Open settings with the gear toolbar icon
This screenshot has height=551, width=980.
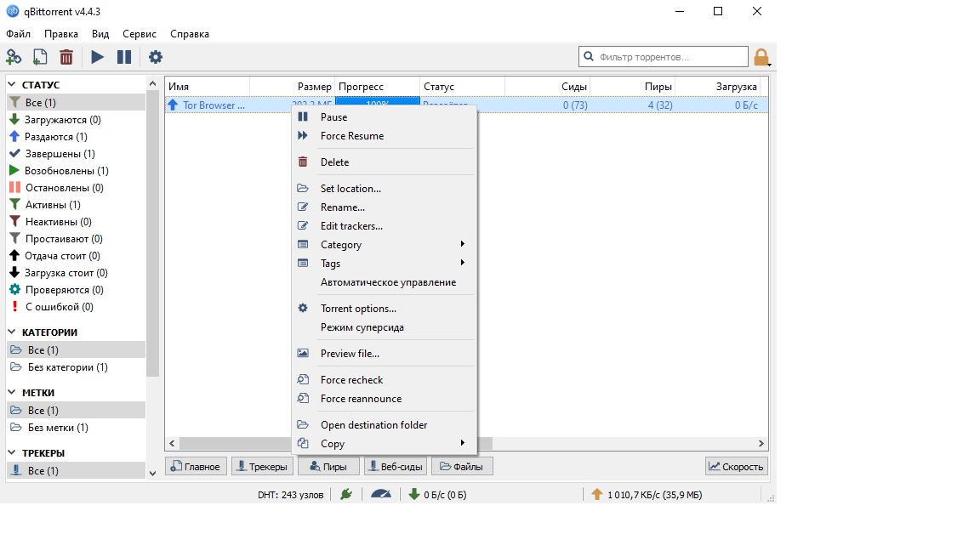coord(156,57)
